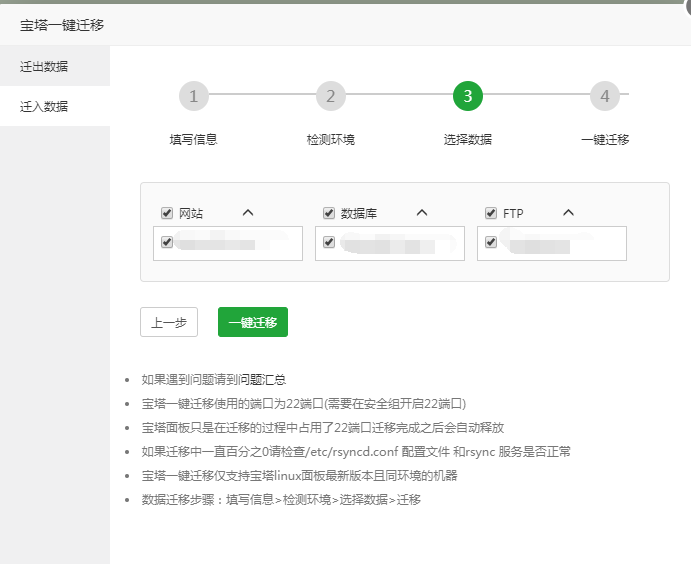The width and height of the screenshot is (691, 564).
Task: Toggle the 数据库 select-all checkbox
Action: pyautogui.click(x=329, y=213)
